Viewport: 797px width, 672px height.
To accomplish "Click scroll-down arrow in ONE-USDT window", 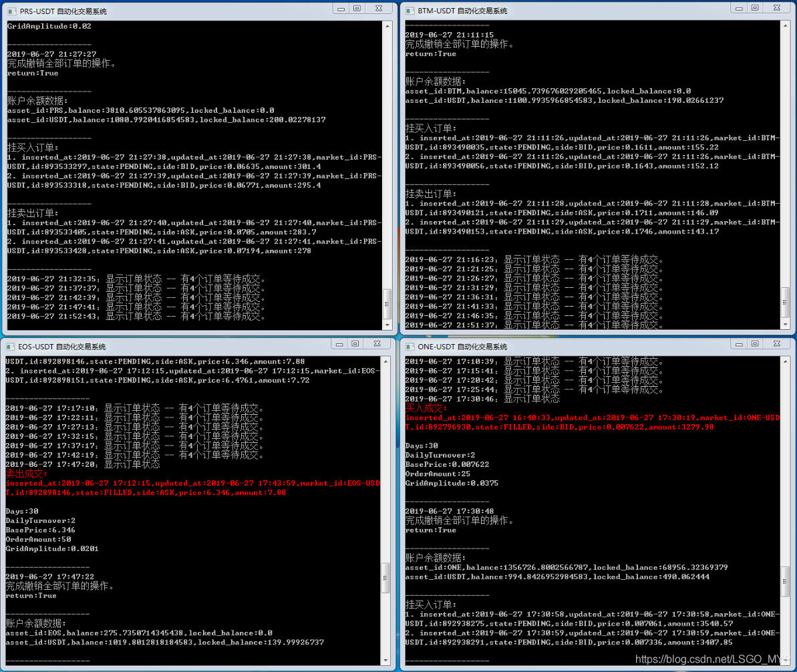I will [786, 660].
